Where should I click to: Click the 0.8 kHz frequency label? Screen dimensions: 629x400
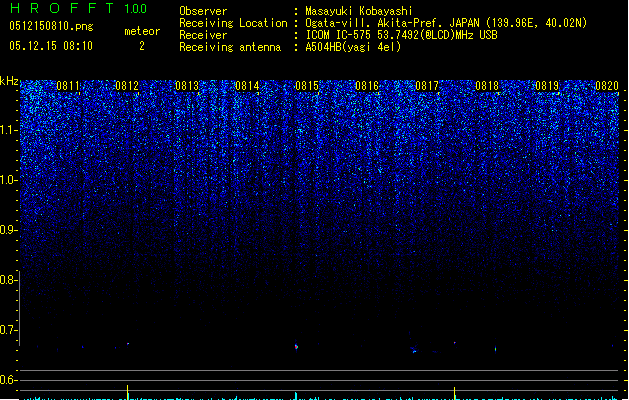9,280
